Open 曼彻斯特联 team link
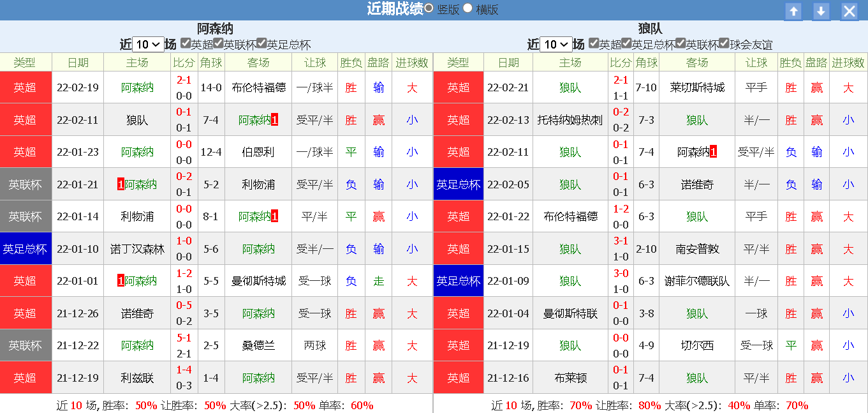Image resolution: width=868 pixels, height=413 pixels. pos(570,313)
